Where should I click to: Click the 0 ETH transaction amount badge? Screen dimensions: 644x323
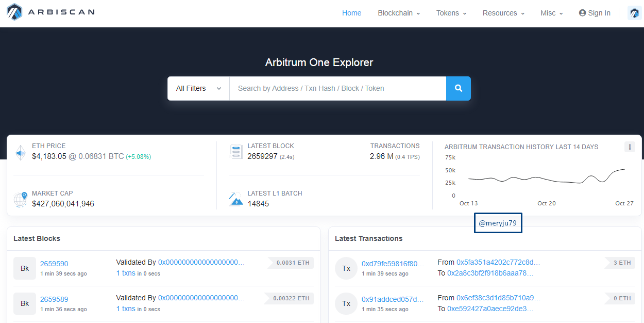pyautogui.click(x=621, y=298)
